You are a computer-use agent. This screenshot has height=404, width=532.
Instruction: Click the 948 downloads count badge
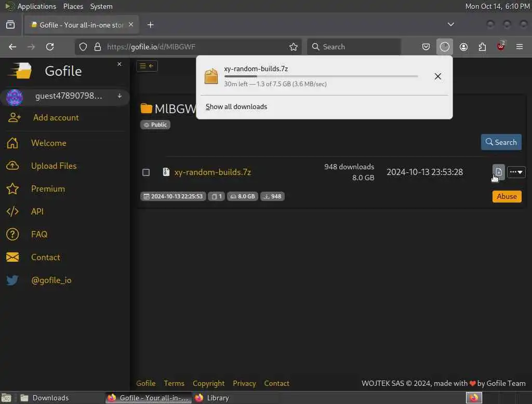pyautogui.click(x=272, y=196)
